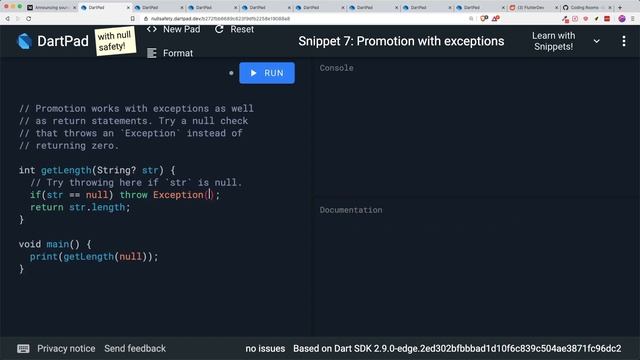This screenshot has width=640, height=360.
Task: Reset the snippet code
Action: (x=235, y=29)
